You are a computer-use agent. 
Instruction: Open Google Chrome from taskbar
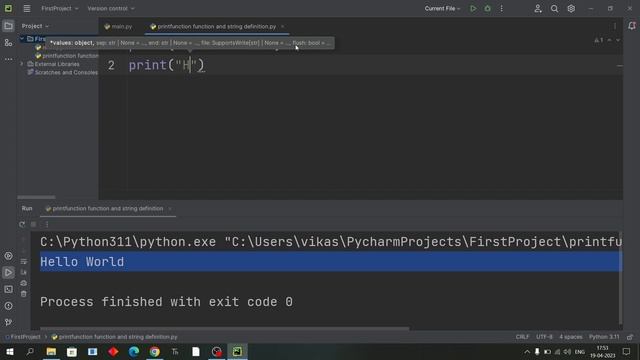click(154, 352)
